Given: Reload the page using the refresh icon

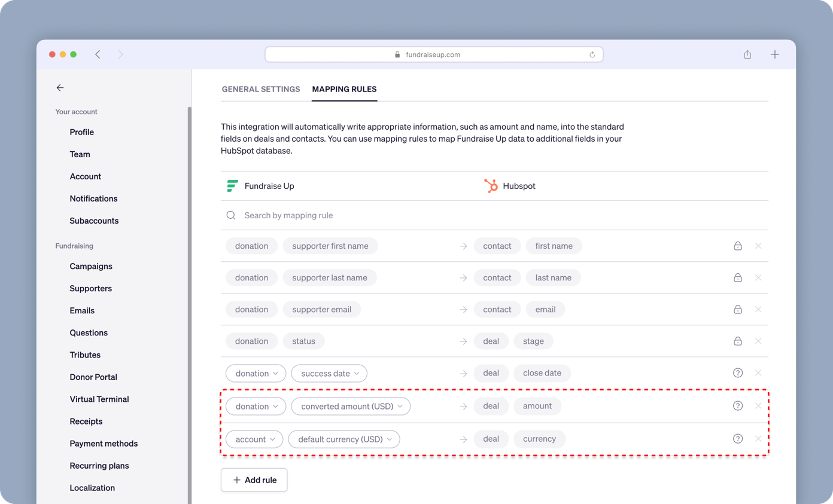Looking at the screenshot, I should [592, 54].
